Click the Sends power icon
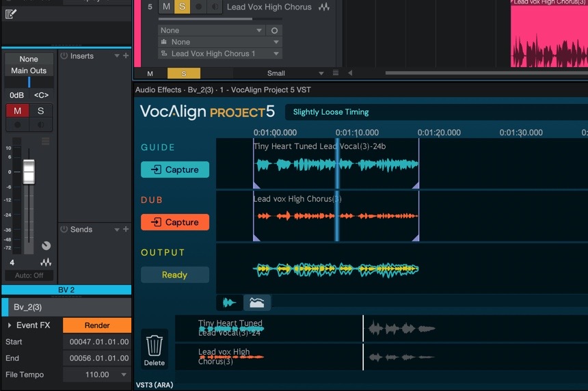 pos(64,230)
